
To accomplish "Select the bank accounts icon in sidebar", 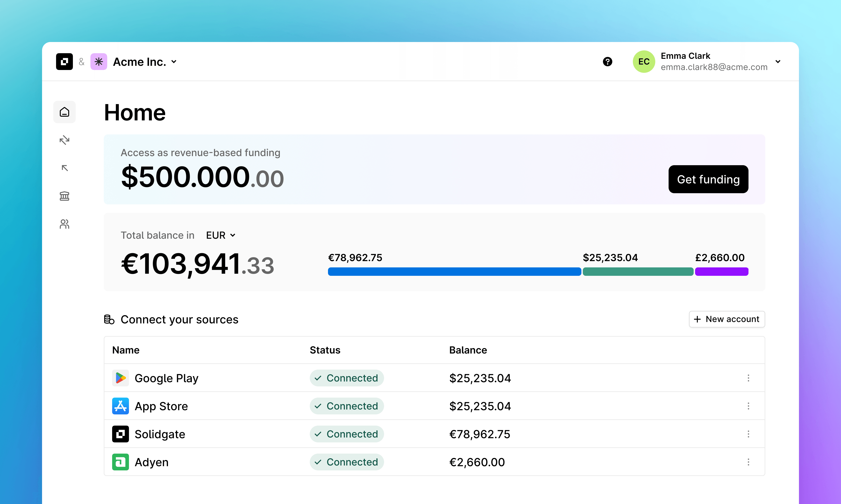I will [64, 196].
